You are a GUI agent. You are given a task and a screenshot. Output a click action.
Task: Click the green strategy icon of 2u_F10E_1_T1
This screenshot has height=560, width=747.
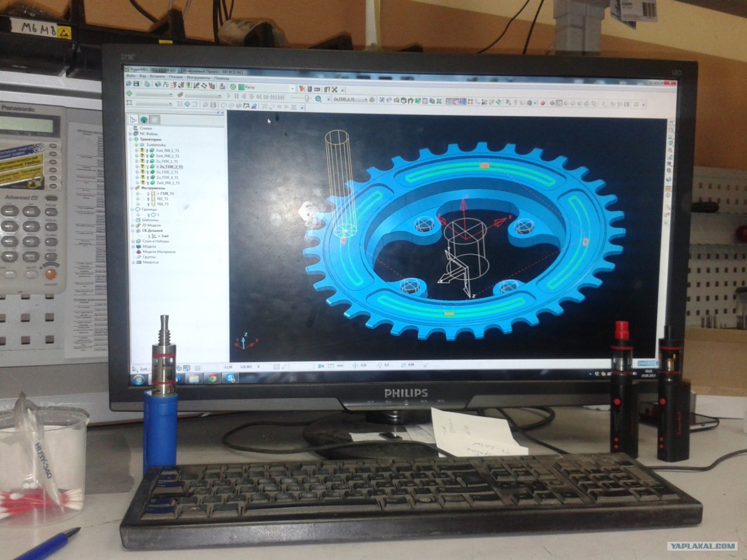click(152, 161)
